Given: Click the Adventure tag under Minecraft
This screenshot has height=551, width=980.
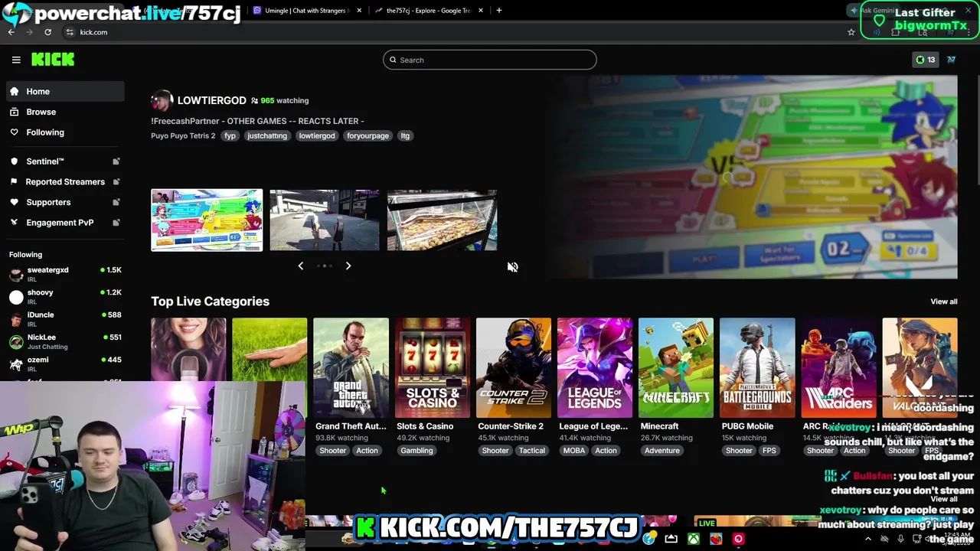Looking at the screenshot, I should pos(662,451).
